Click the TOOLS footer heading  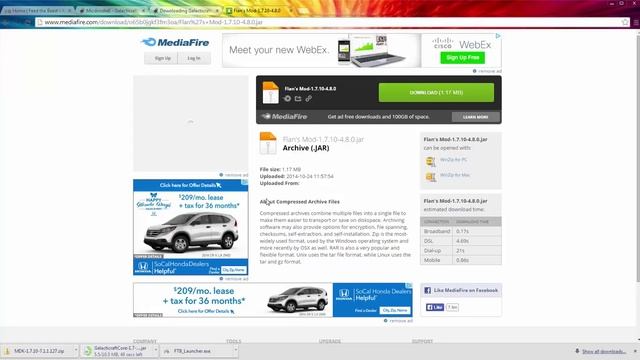click(x=234, y=341)
